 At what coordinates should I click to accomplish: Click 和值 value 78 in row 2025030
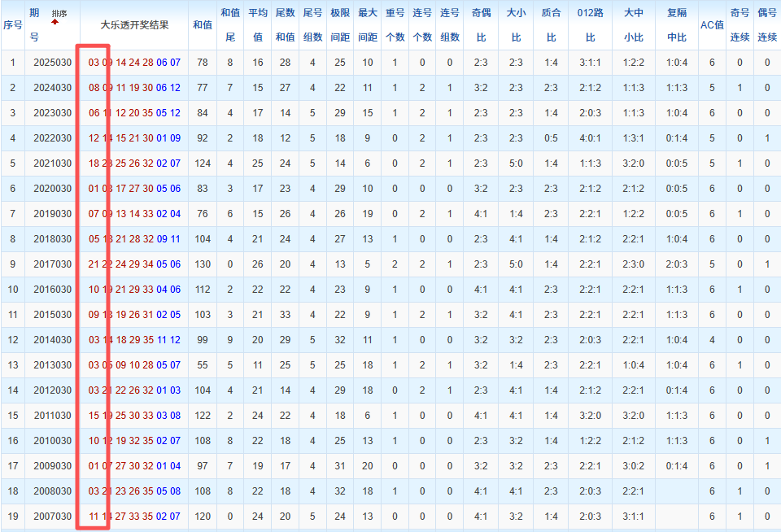tap(203, 63)
